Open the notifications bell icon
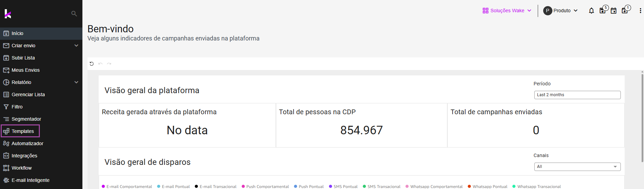This screenshot has height=189, width=644. (x=592, y=11)
